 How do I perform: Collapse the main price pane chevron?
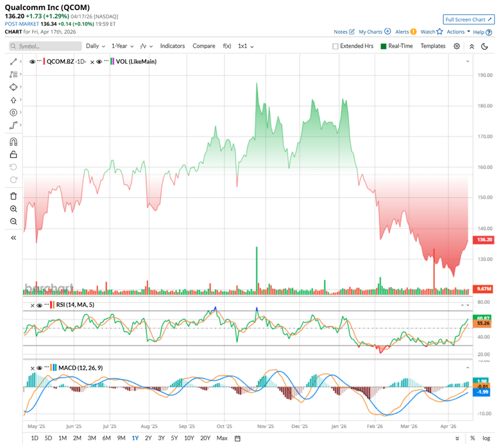pos(468,61)
